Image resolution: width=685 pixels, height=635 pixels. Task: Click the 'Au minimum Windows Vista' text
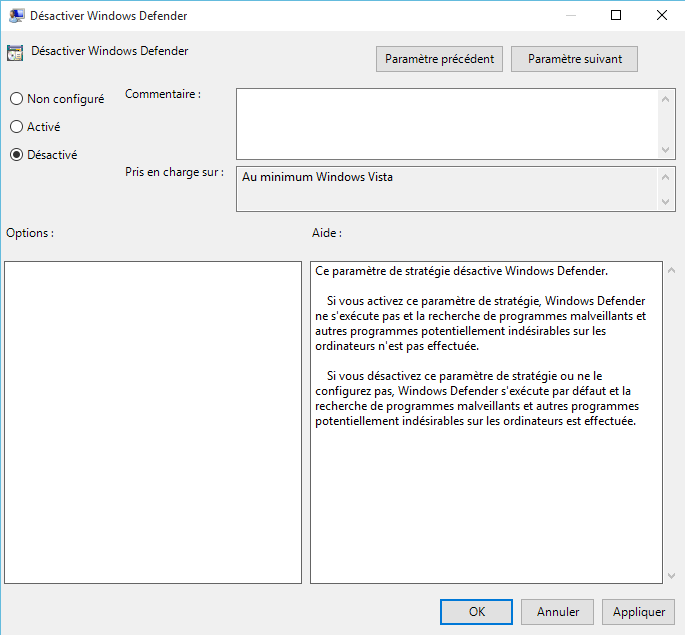click(x=318, y=177)
